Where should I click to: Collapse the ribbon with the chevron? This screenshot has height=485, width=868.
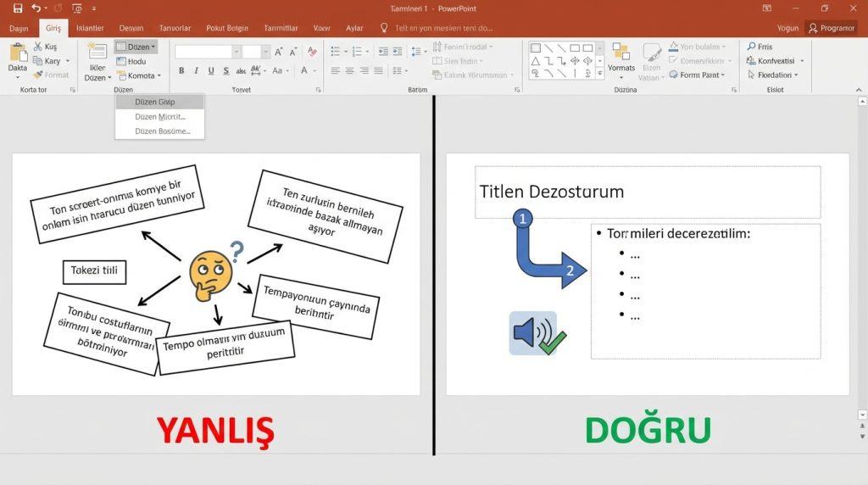[859, 90]
